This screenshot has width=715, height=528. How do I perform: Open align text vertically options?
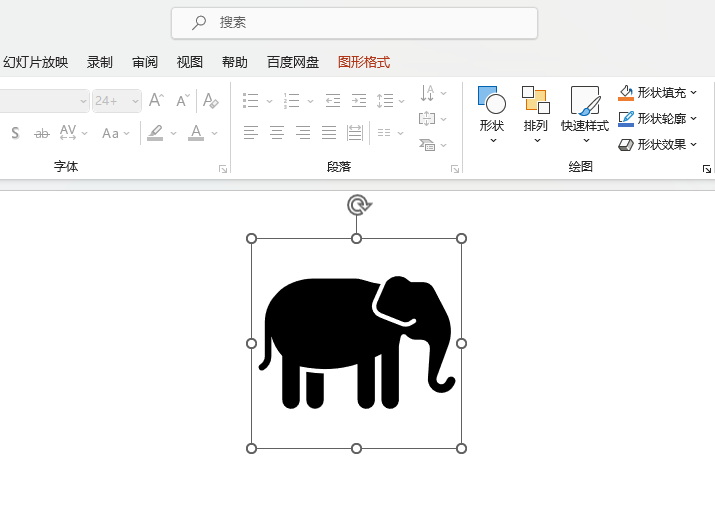tap(433, 119)
